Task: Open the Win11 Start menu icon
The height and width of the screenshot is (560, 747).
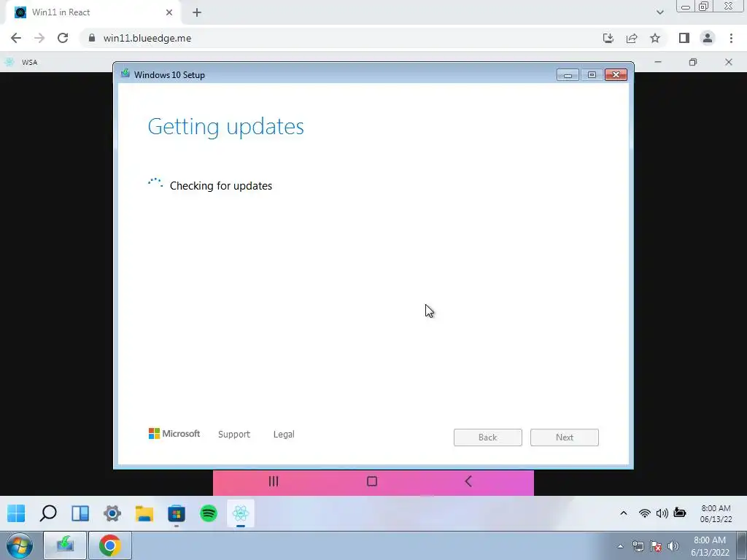Action: (16, 513)
